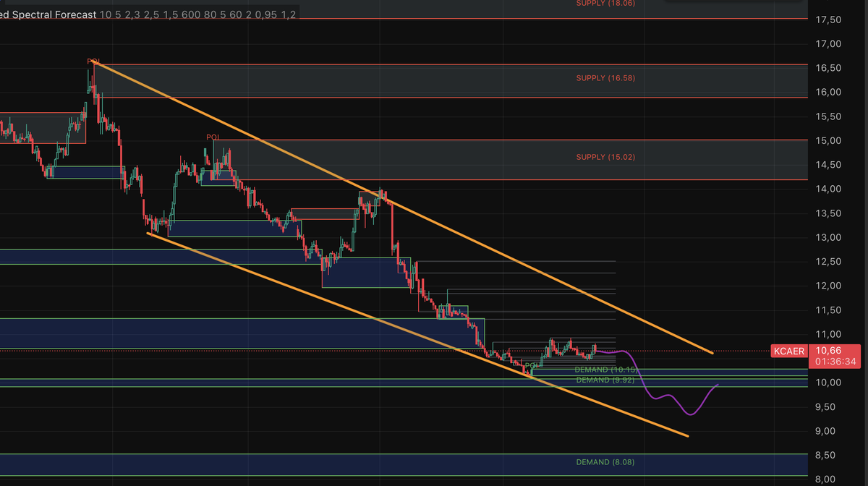Click the POI label near the 15,00 swing high

pos(213,137)
